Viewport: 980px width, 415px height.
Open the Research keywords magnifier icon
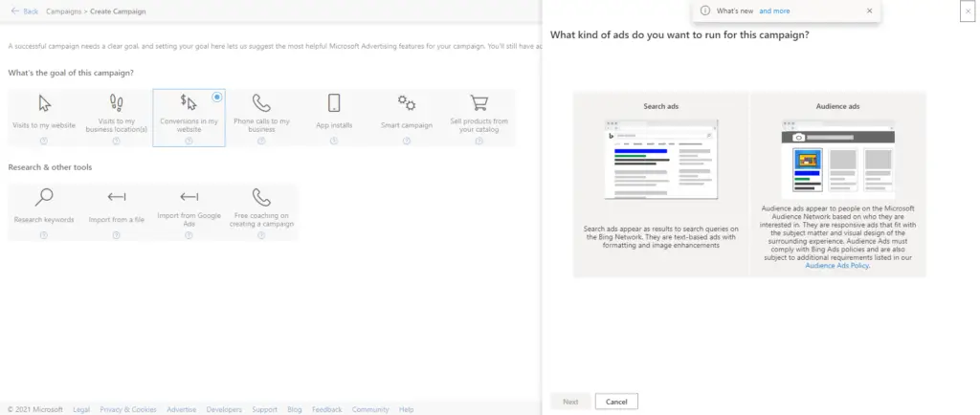pyautogui.click(x=44, y=197)
